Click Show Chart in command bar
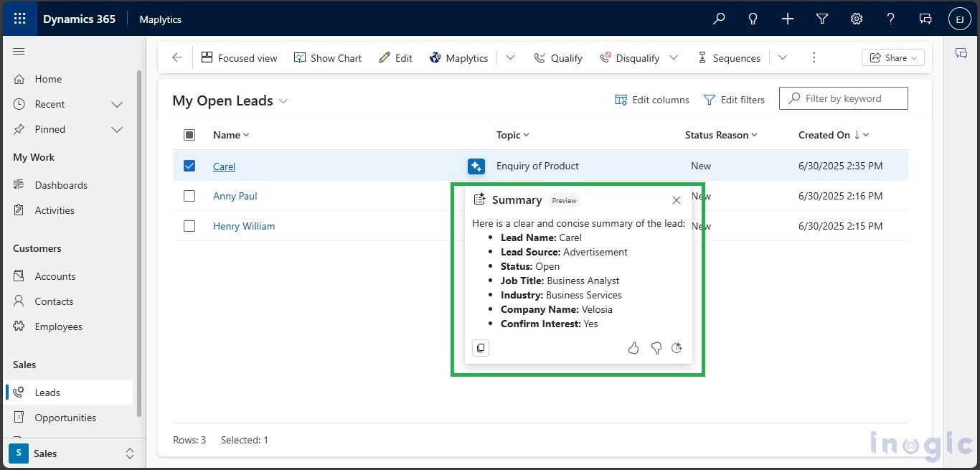 click(x=328, y=58)
